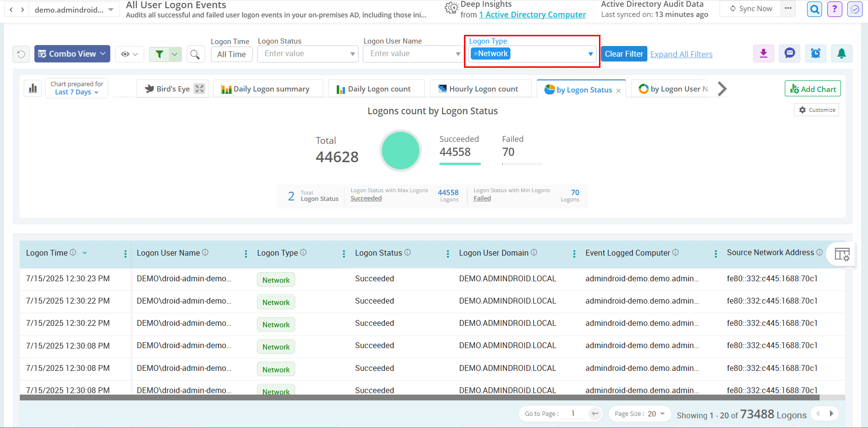
Task: Open the table column settings icon
Action: (842, 254)
